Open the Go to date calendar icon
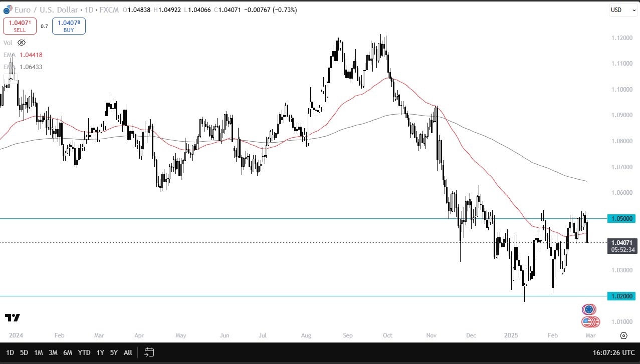Screen dimensions: 640x364 coord(149,352)
